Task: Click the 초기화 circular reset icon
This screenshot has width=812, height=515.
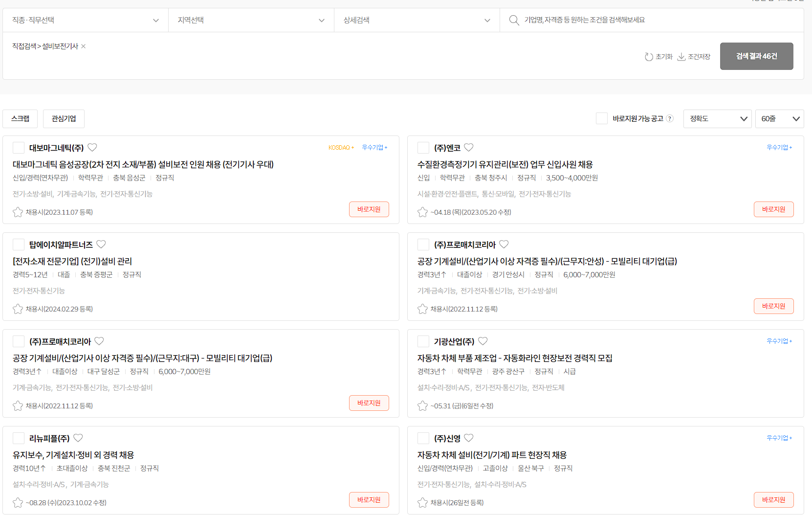Action: click(649, 56)
